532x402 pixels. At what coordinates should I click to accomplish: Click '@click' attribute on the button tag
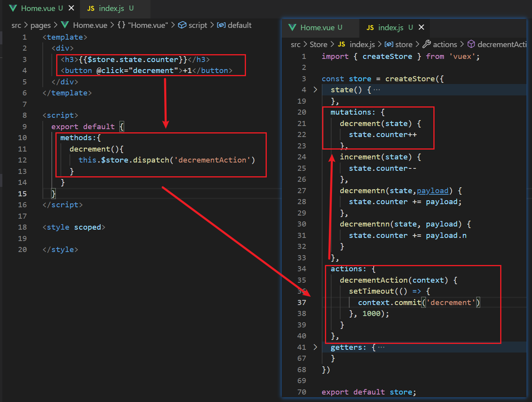click(110, 71)
